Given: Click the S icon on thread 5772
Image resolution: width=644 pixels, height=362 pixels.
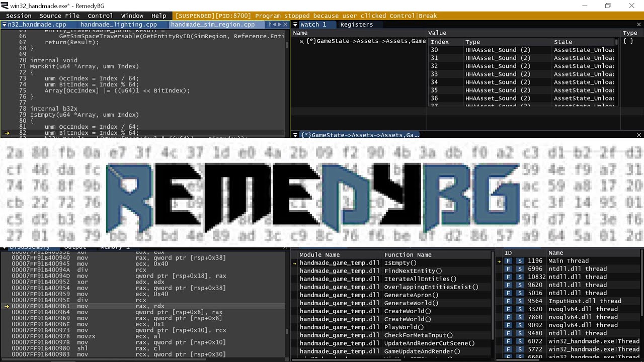Looking at the screenshot, I should [x=520, y=349].
